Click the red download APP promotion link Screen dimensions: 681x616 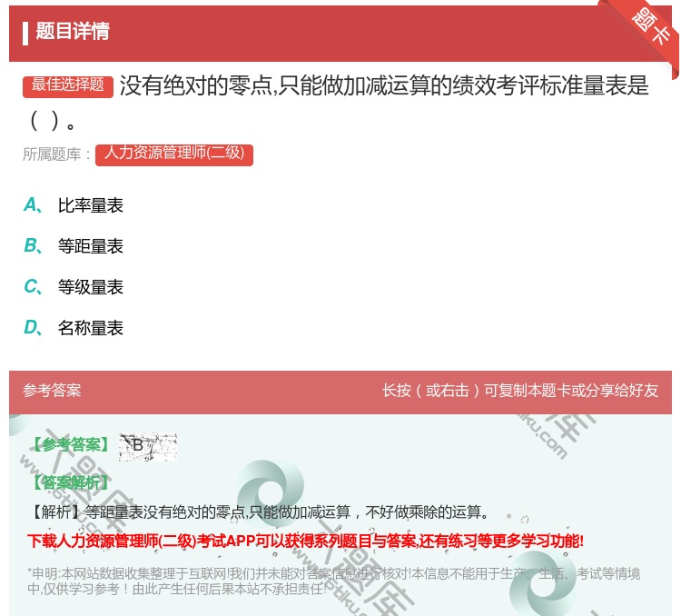point(305,541)
